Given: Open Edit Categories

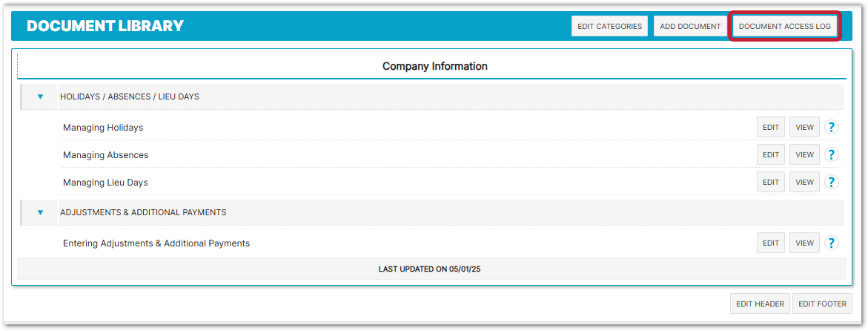Looking at the screenshot, I should point(609,26).
